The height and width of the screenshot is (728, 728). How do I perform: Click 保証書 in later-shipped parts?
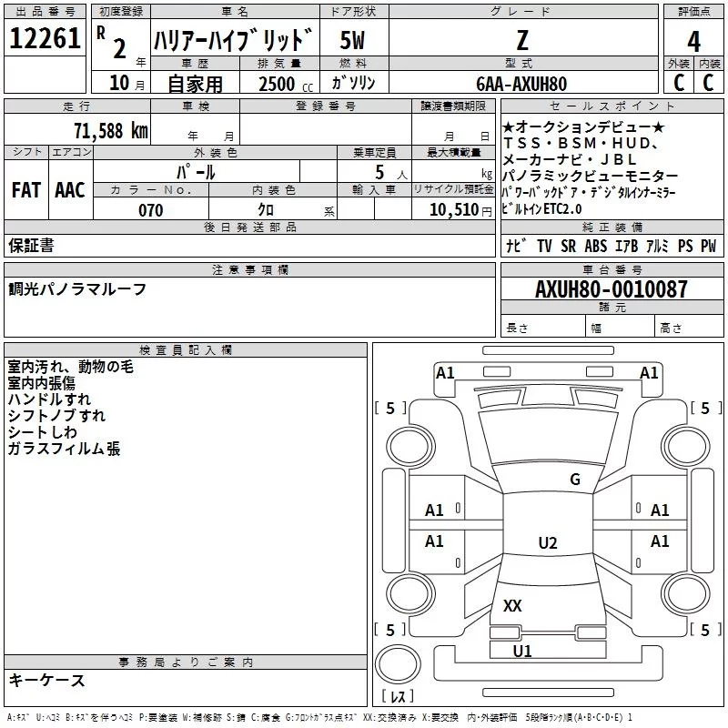pos(31,245)
